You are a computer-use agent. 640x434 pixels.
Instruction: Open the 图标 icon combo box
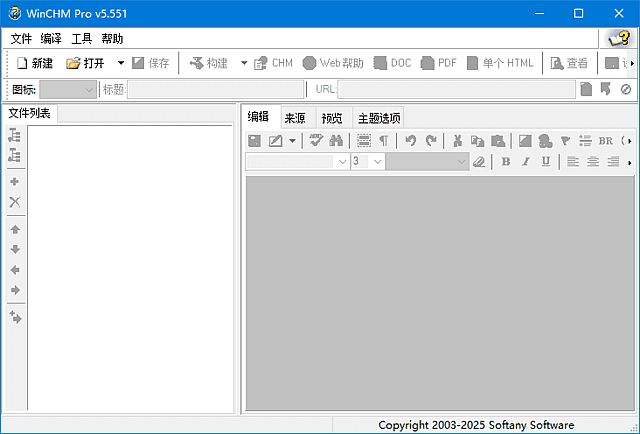(x=68, y=89)
